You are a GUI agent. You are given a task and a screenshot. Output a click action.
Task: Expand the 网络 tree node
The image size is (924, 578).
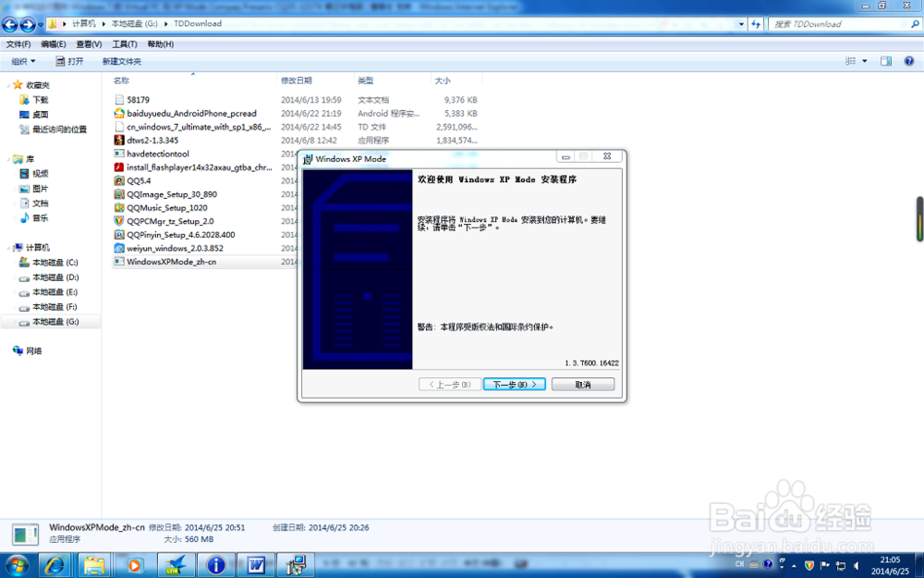pyautogui.click(x=8, y=350)
